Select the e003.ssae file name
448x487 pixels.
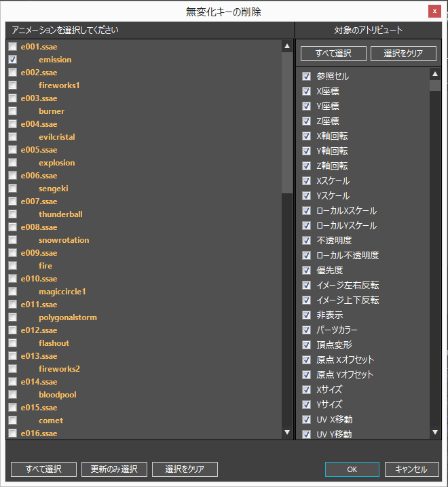tap(39, 98)
